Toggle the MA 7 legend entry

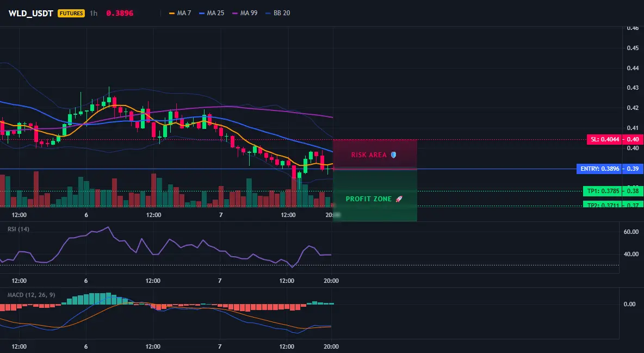[x=180, y=13]
